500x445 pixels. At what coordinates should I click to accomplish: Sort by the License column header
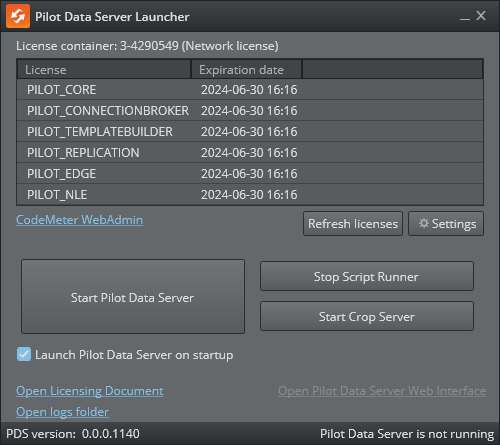click(104, 70)
